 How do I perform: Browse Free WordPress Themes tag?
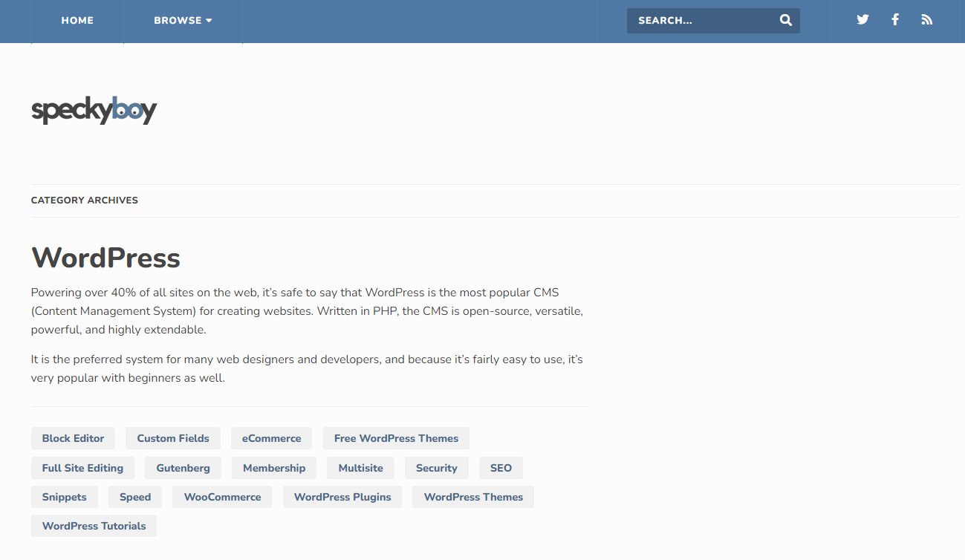(x=396, y=438)
